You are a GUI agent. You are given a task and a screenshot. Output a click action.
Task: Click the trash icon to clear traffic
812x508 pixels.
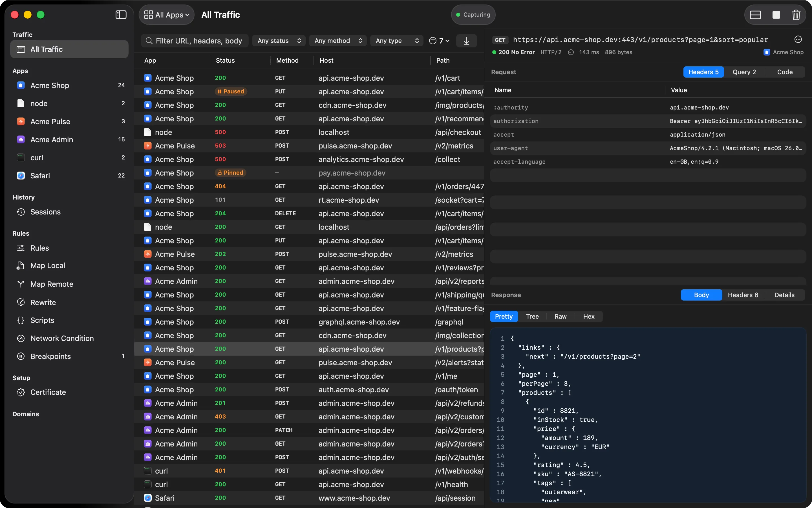point(796,15)
